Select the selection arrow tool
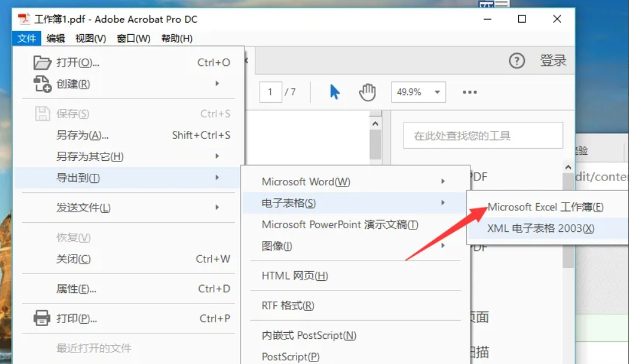 333,91
